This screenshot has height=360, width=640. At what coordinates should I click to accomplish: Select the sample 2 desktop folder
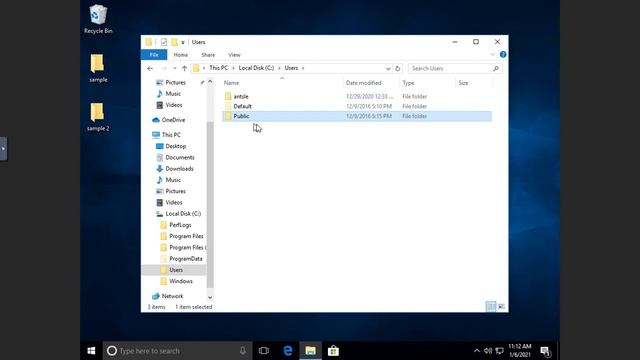click(98, 117)
